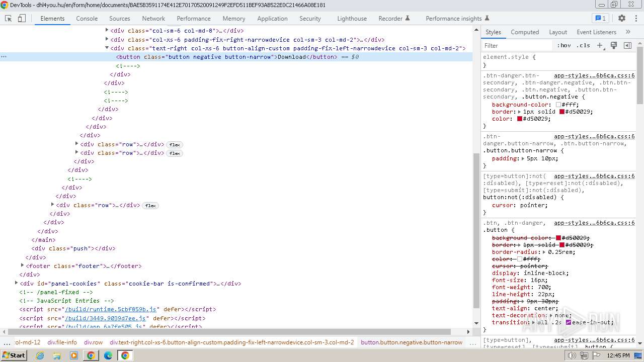644x362 pixels.
Task: Open the Security tab
Action: pos(310,18)
